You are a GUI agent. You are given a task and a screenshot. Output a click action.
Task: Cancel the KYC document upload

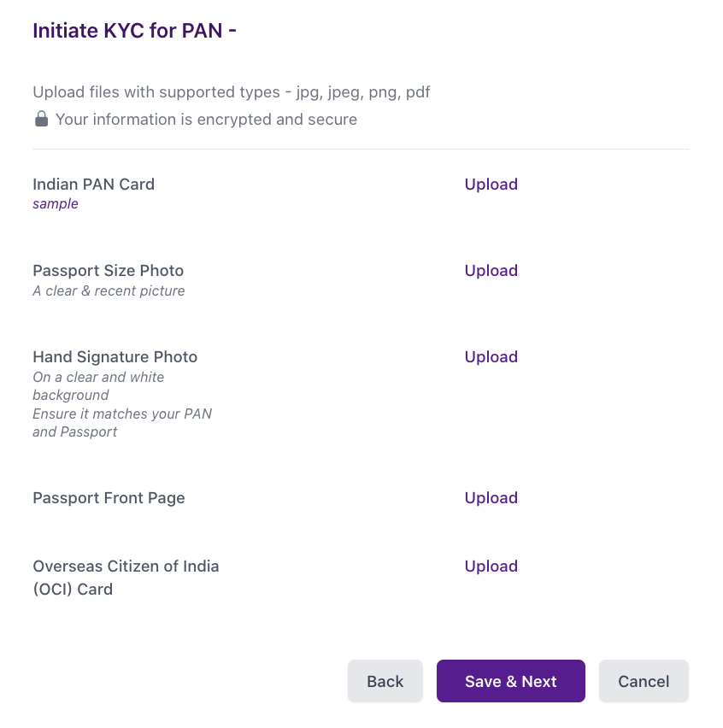click(x=644, y=681)
